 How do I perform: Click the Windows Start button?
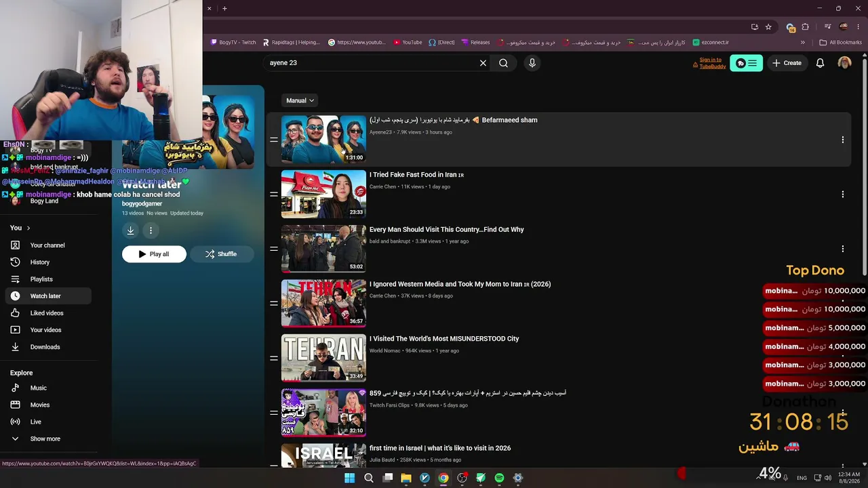349,478
